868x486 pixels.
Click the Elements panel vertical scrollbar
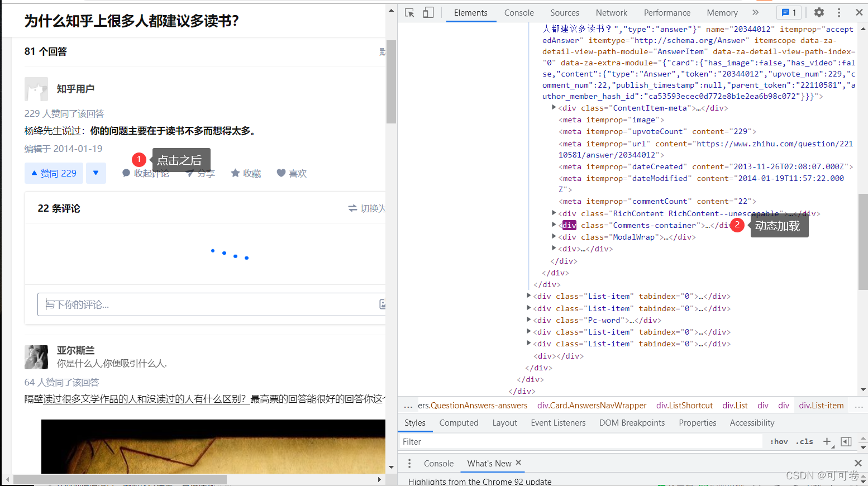[863, 241]
